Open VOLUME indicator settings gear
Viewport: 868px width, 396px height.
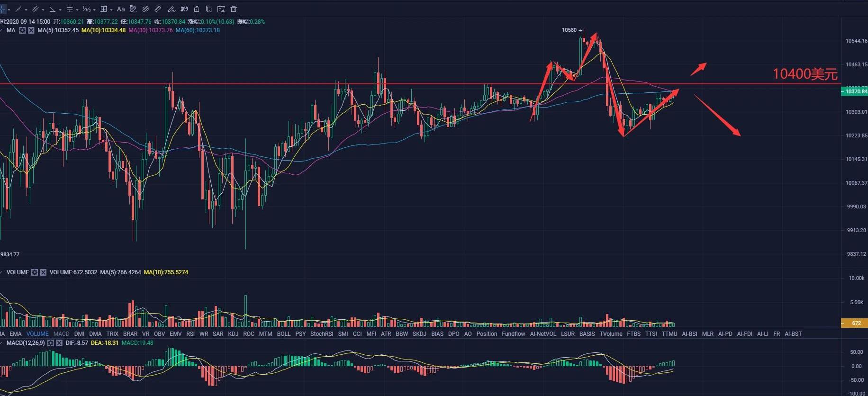click(35, 272)
